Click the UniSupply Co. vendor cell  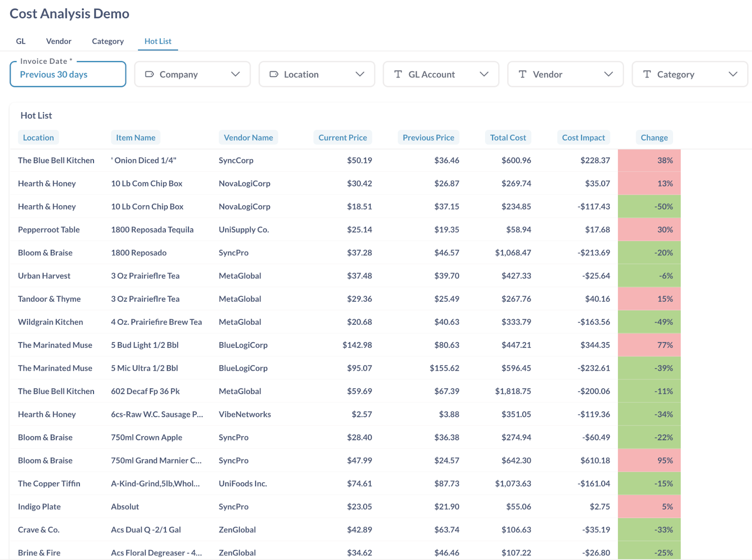point(244,230)
